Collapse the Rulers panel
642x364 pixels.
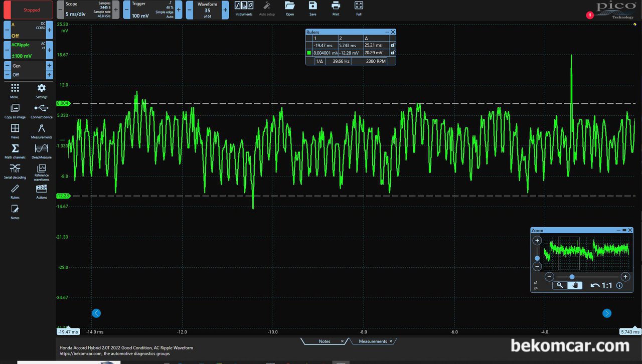[x=387, y=32]
